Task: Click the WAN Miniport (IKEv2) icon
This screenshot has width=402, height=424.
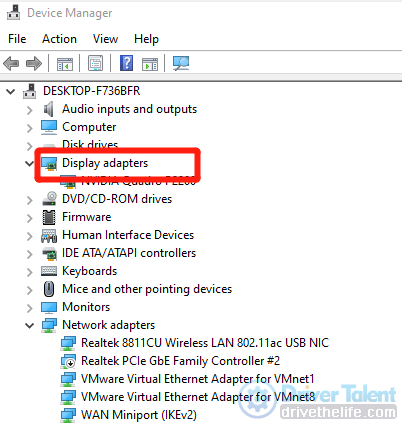Action: click(x=68, y=415)
